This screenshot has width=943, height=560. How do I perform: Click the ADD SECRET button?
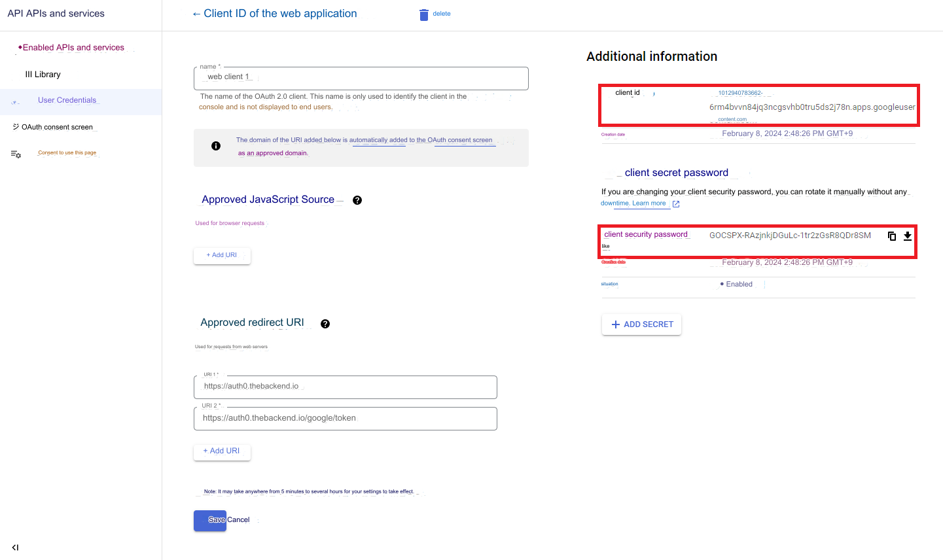click(x=641, y=324)
